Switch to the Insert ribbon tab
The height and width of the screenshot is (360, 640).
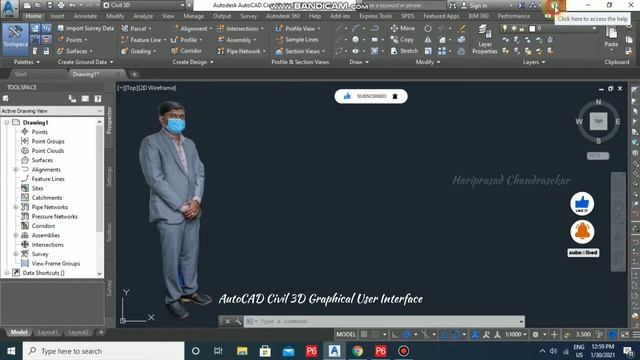click(x=58, y=16)
